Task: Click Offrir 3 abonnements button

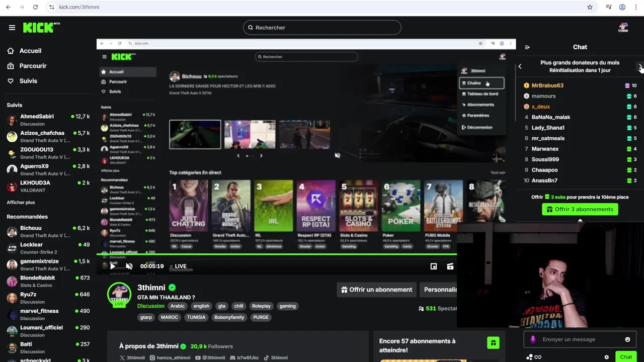Action: (x=580, y=209)
